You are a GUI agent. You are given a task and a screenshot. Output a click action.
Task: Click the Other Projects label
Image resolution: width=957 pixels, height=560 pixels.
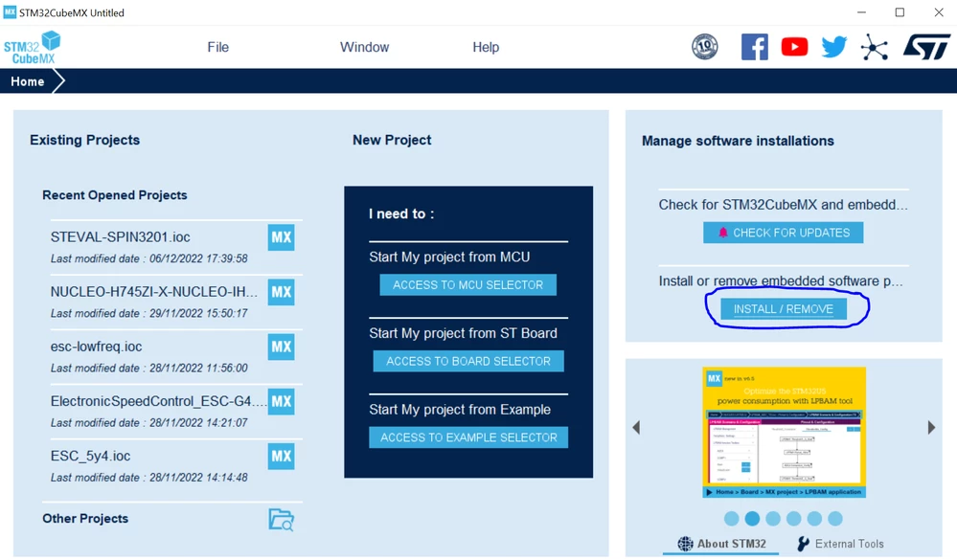point(85,519)
